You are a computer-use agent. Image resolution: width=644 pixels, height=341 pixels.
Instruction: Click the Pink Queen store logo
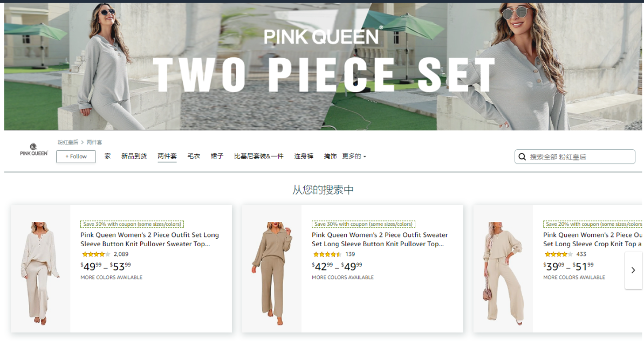click(33, 150)
